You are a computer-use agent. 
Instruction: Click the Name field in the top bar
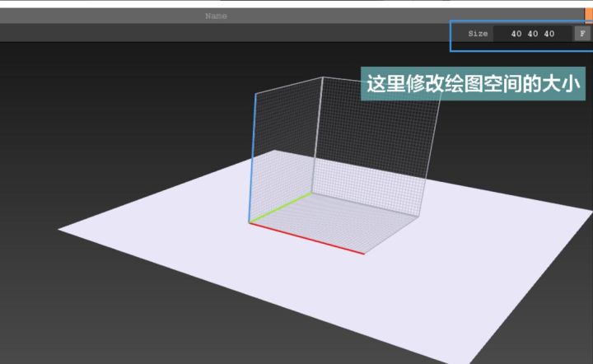(x=292, y=16)
